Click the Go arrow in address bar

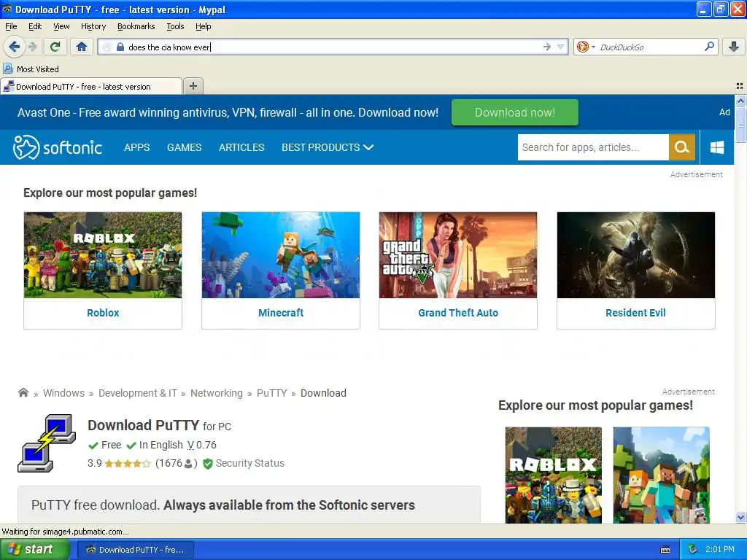click(x=547, y=47)
